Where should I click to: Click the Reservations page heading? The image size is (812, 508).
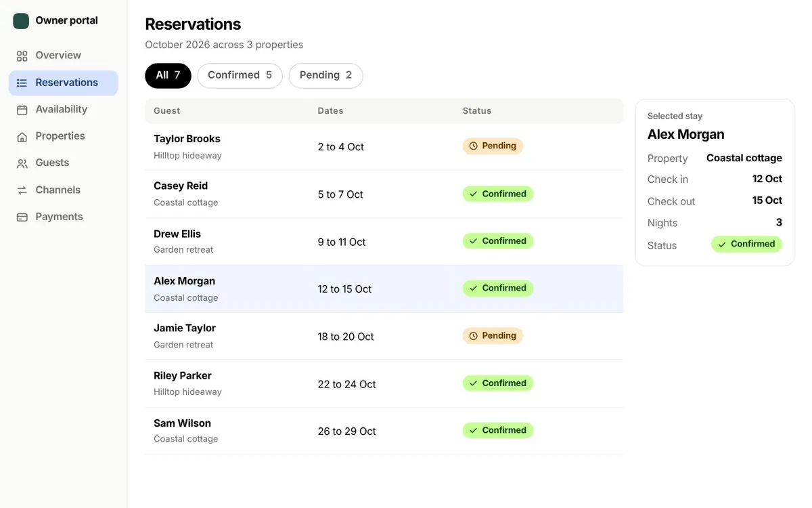pos(193,24)
